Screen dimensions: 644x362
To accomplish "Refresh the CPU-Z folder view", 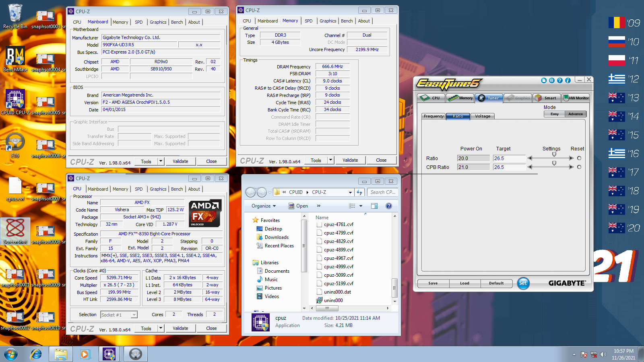I will [x=360, y=192].
